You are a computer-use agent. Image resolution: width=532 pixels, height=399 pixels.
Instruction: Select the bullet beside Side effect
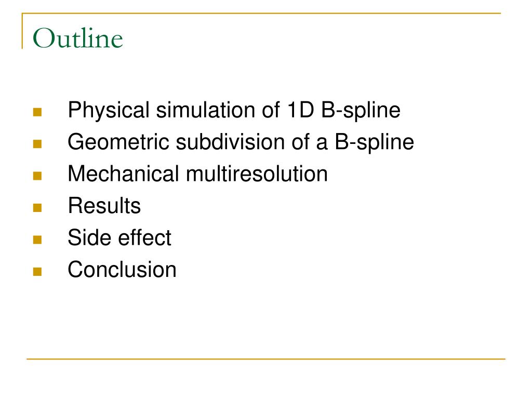point(37,240)
